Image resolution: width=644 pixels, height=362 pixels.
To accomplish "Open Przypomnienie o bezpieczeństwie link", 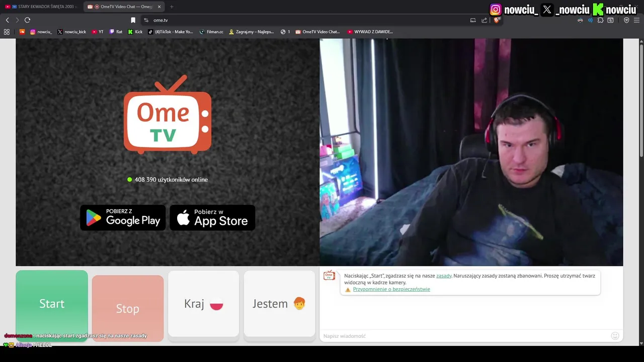I will coord(391,289).
